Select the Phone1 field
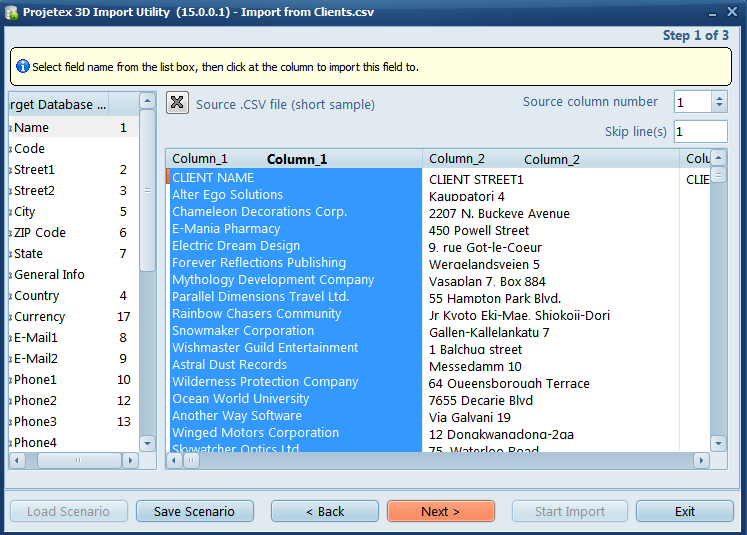This screenshot has width=747, height=535. pos(74,379)
